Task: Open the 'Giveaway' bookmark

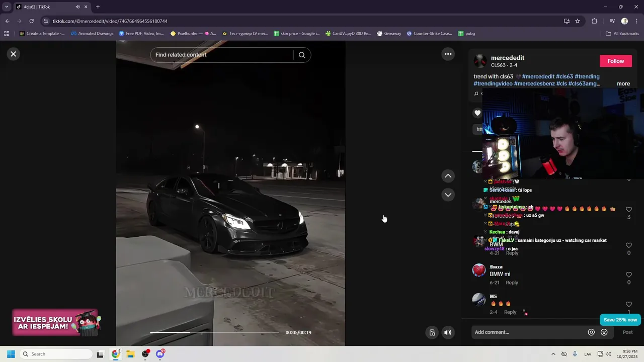Action: (x=389, y=34)
